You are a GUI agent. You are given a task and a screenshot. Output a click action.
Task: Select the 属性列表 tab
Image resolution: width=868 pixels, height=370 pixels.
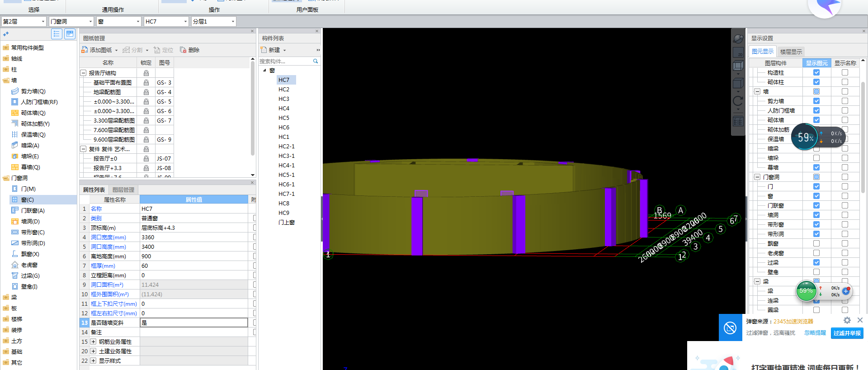(x=94, y=190)
